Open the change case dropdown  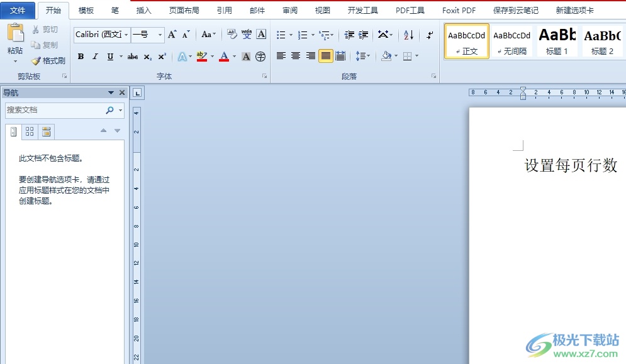(209, 35)
